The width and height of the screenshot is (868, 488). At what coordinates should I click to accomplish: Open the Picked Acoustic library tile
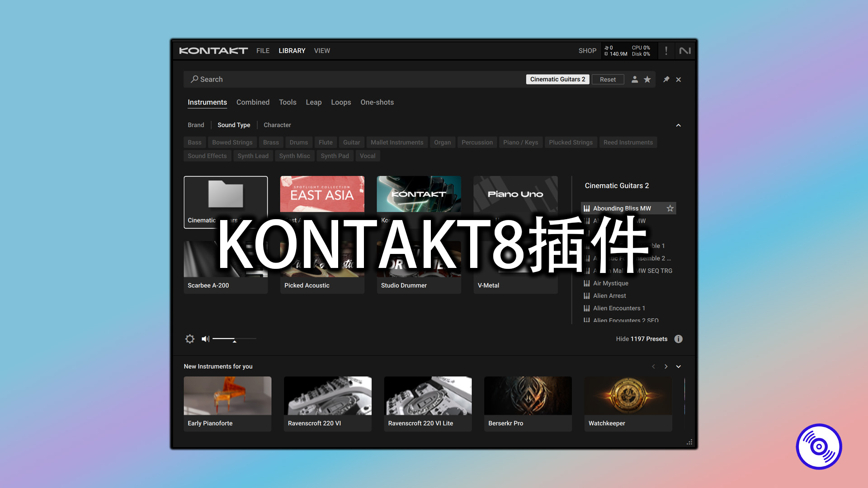coord(322,267)
